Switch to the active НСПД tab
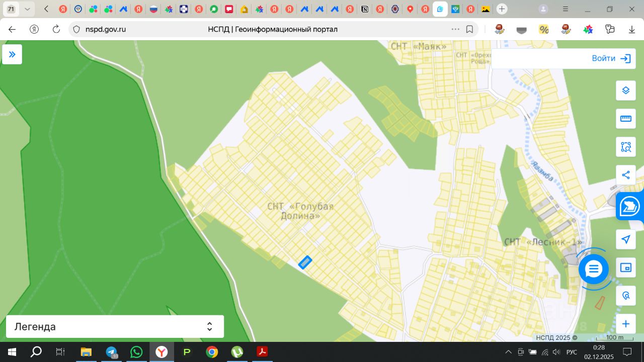Image resolution: width=644 pixels, height=362 pixels. (x=440, y=9)
